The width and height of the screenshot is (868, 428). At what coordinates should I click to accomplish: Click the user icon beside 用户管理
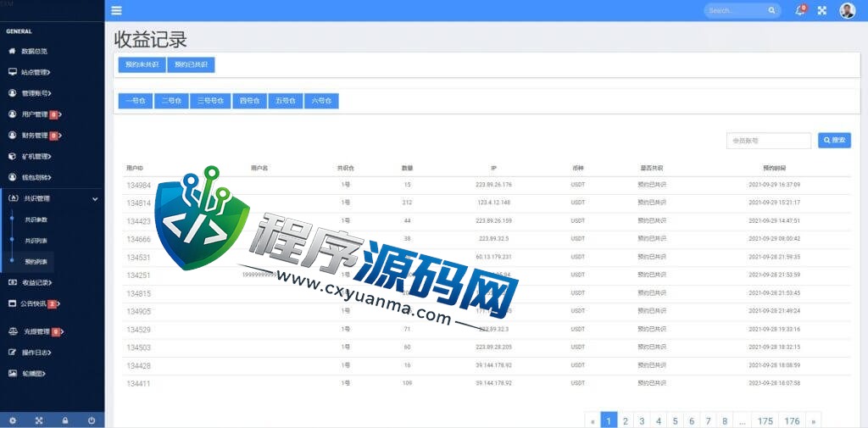(x=12, y=114)
